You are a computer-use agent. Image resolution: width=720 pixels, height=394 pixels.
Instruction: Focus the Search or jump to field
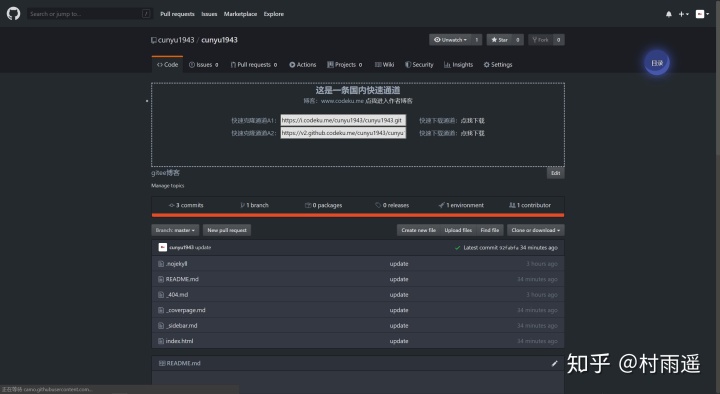click(89, 14)
